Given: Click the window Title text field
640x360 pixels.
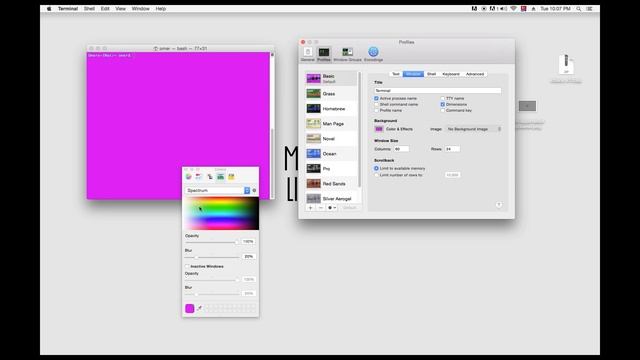Looking at the screenshot, I should 438,91.
